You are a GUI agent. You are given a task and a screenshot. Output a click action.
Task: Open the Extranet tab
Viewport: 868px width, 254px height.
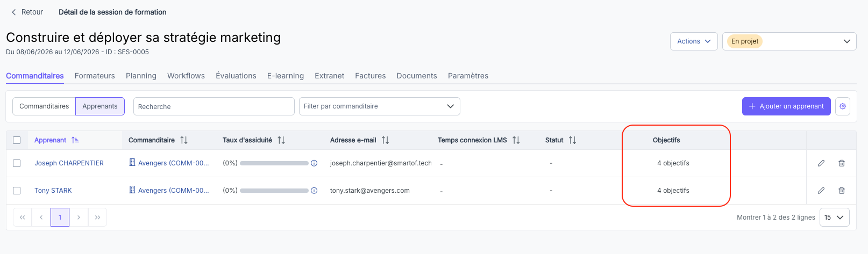click(330, 76)
